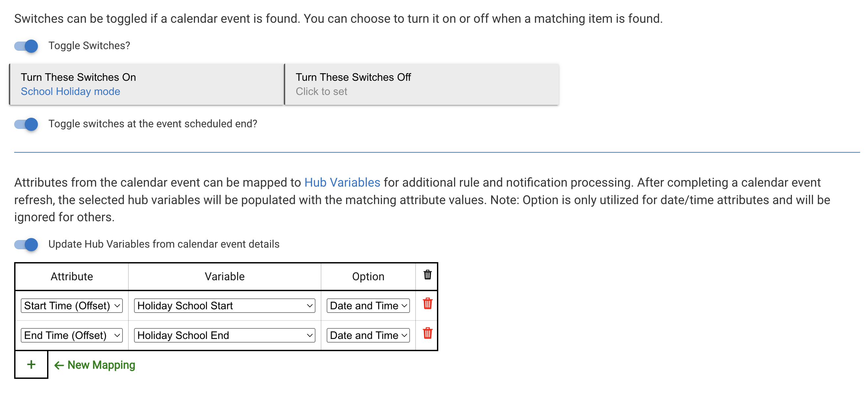This screenshot has width=868, height=395.
Task: Click the black trash icon in table header
Action: click(x=427, y=275)
